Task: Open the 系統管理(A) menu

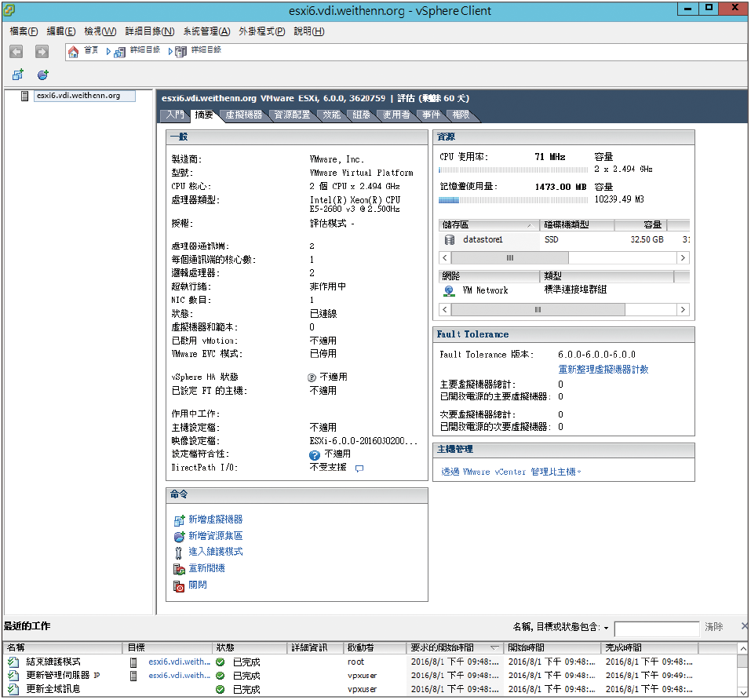Action: 206,31
